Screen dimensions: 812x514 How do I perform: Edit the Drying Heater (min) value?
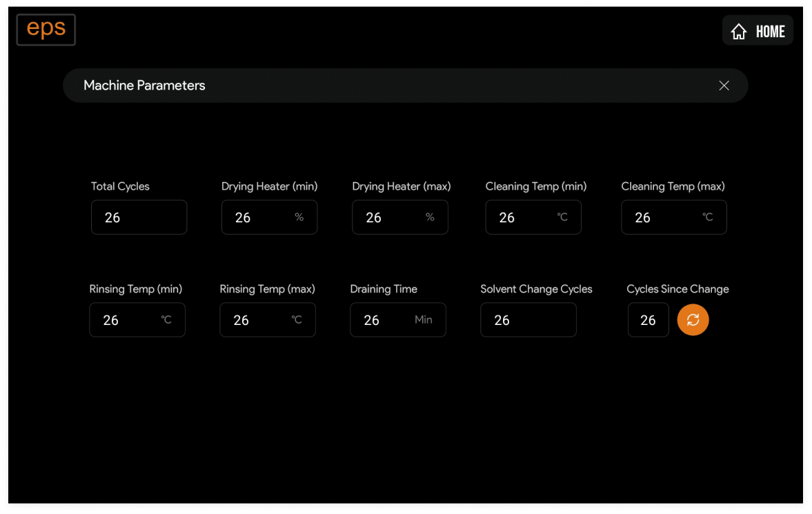tap(255, 217)
